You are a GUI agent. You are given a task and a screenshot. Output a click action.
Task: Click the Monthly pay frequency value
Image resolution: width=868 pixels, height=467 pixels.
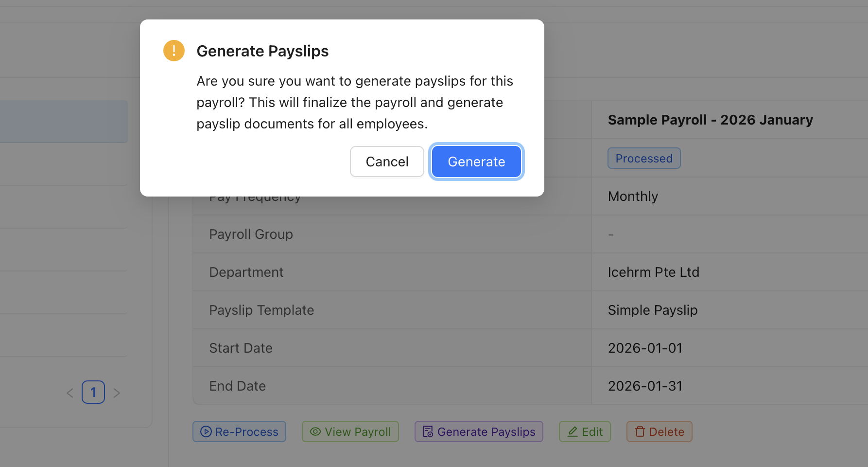coord(632,196)
